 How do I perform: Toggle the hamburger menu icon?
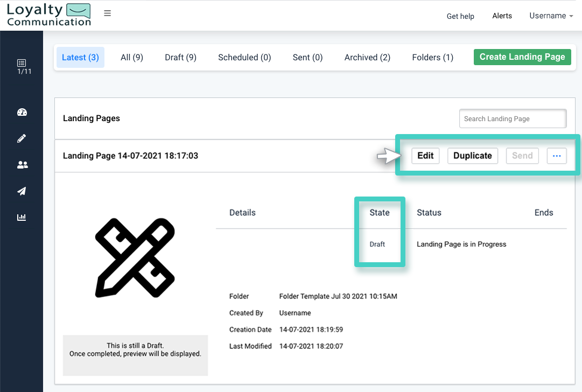[107, 13]
